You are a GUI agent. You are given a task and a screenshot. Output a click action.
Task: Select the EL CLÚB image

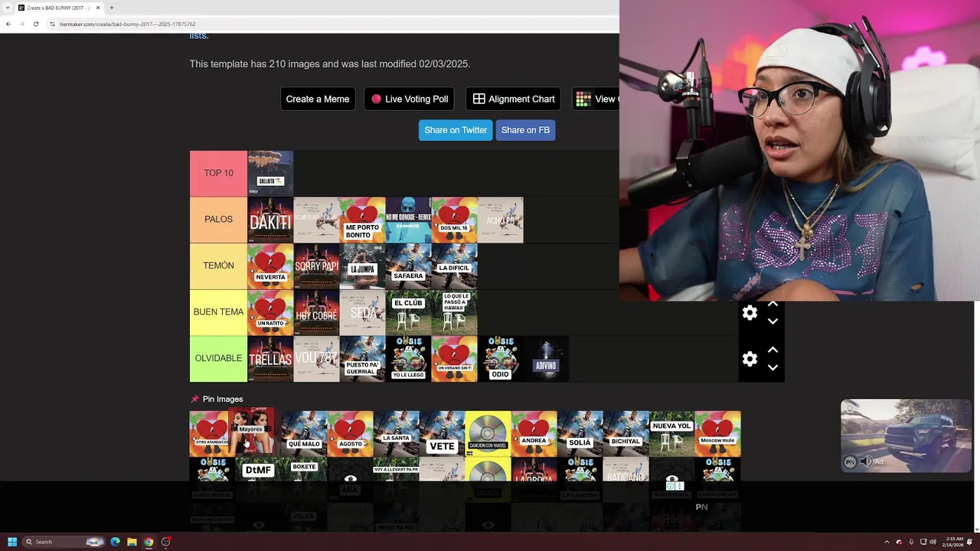click(408, 312)
